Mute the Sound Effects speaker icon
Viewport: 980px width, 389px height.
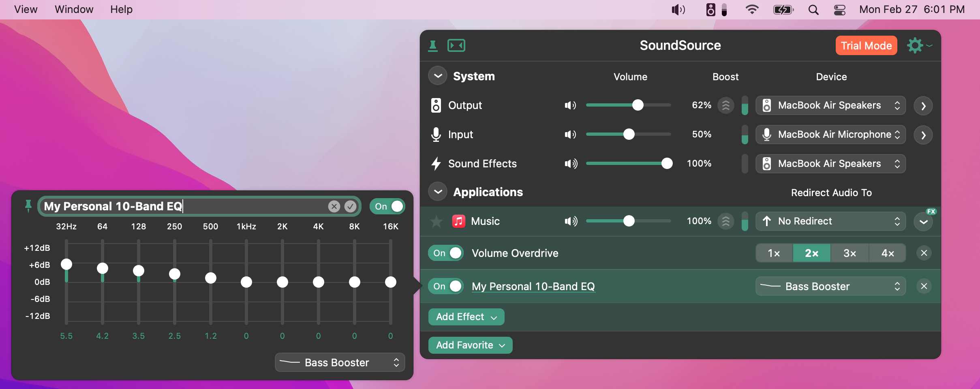pos(571,164)
